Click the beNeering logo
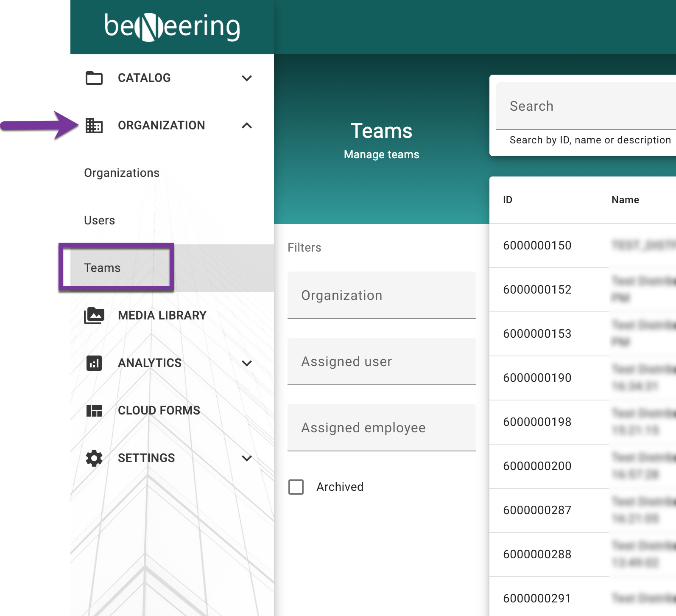The width and height of the screenshot is (676, 616). pos(172,27)
